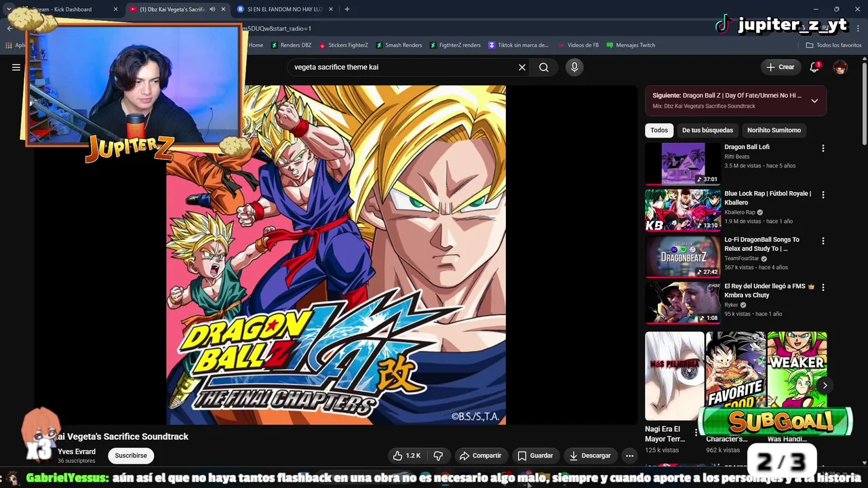Open the Lo-Fi DragonBall Songs thumbnail

point(683,256)
